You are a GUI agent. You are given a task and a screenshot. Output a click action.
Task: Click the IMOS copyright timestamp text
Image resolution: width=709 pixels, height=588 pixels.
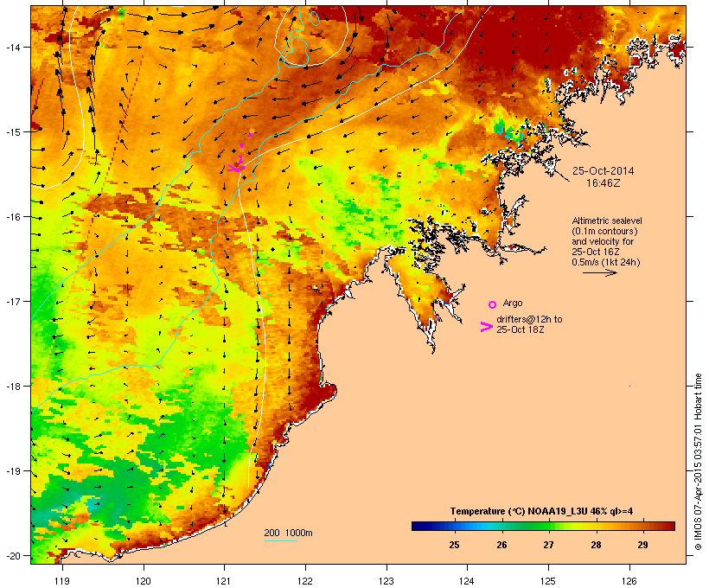(698, 462)
